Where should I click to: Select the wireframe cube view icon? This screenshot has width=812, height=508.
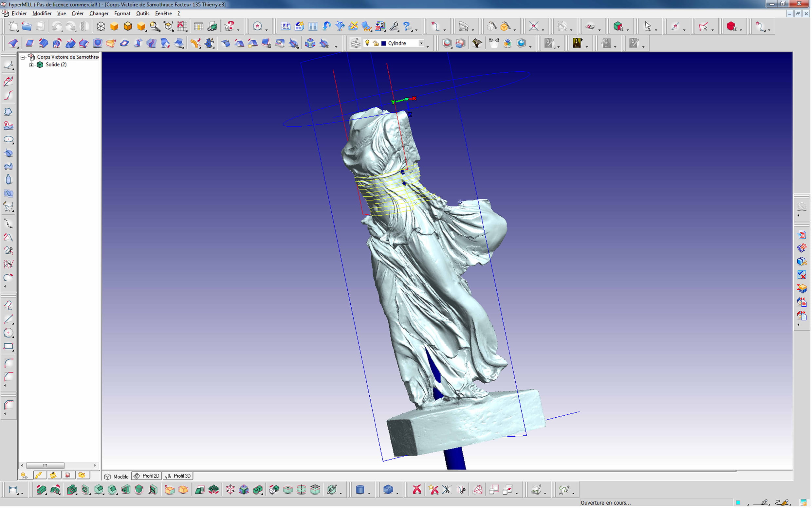click(x=101, y=27)
